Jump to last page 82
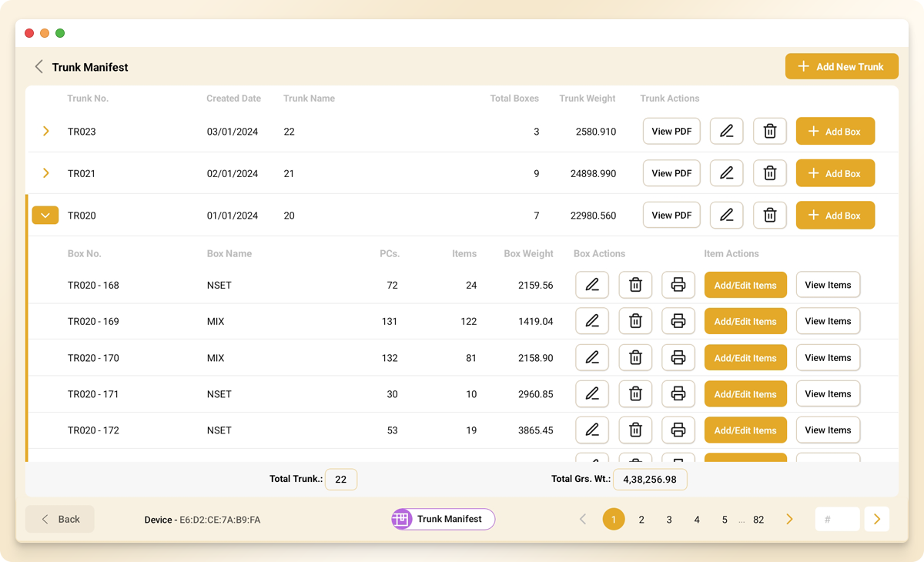Screen dimensions: 924x562 pyautogui.click(x=758, y=520)
